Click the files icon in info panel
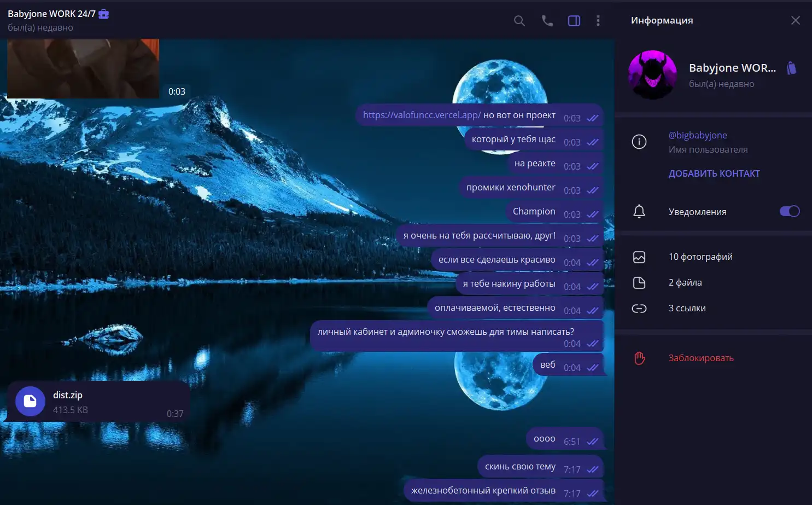Viewport: 812px width, 505px height. [639, 282]
